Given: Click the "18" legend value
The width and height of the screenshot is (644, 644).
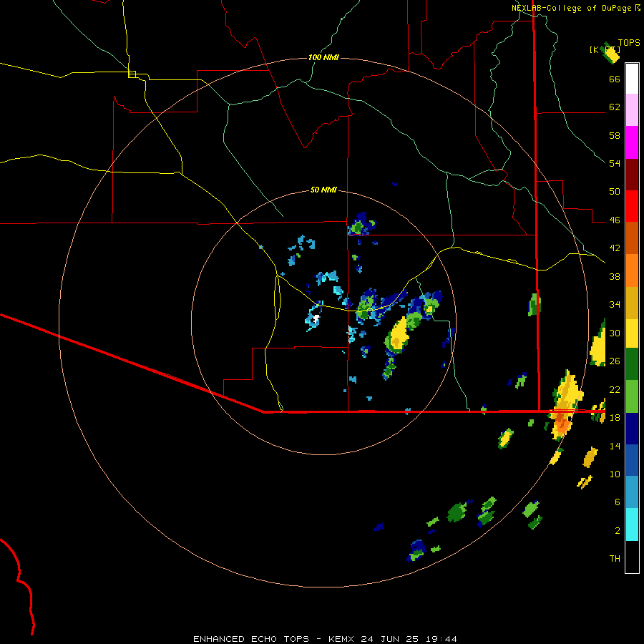Looking at the screenshot, I should click(x=615, y=418).
